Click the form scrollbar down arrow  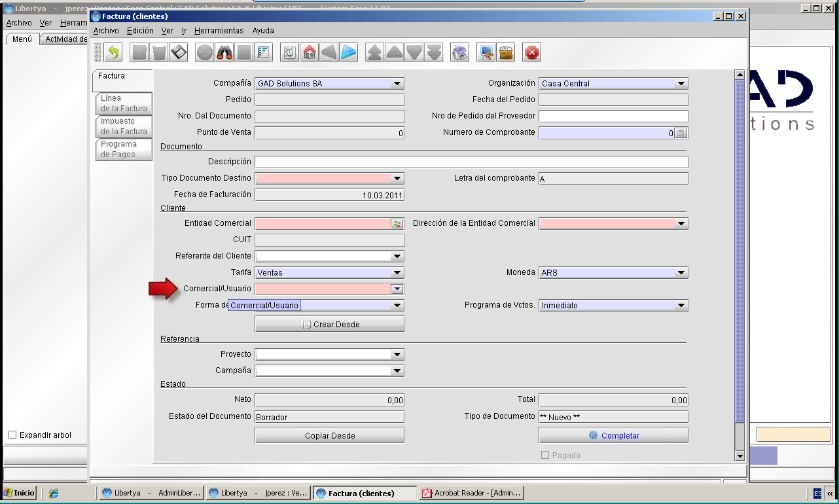coord(740,456)
